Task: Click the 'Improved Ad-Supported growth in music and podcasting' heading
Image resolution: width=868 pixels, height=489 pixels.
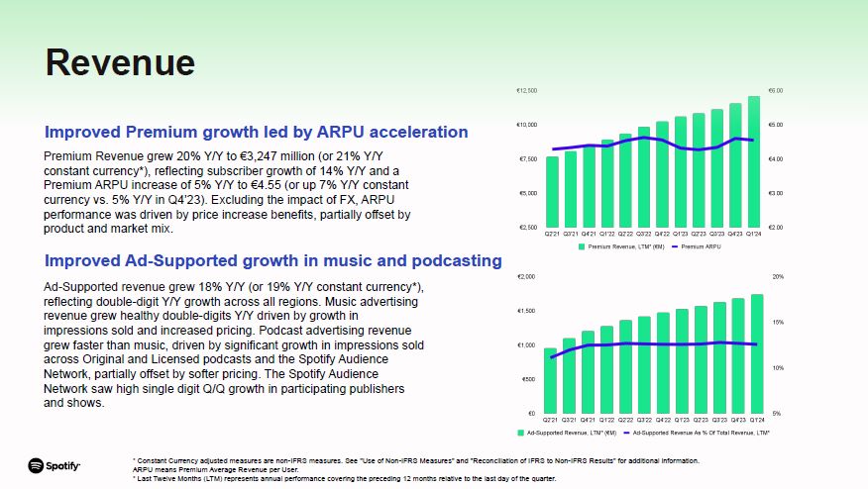Action: tap(272, 261)
